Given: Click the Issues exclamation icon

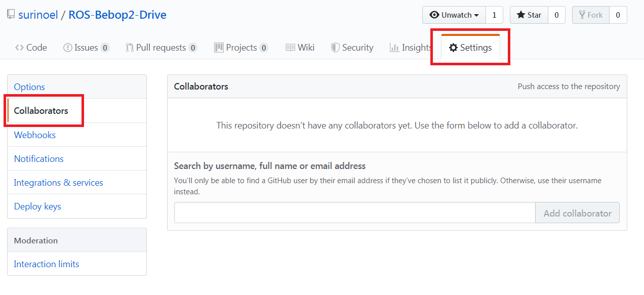Looking at the screenshot, I should tap(67, 48).
